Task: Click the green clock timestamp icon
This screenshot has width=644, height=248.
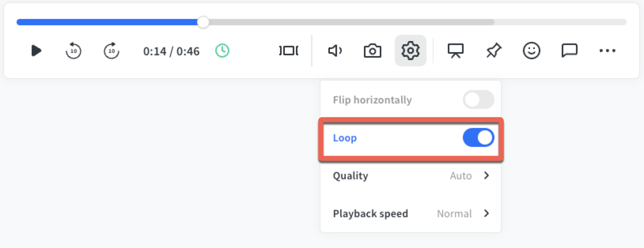Action: 222,51
